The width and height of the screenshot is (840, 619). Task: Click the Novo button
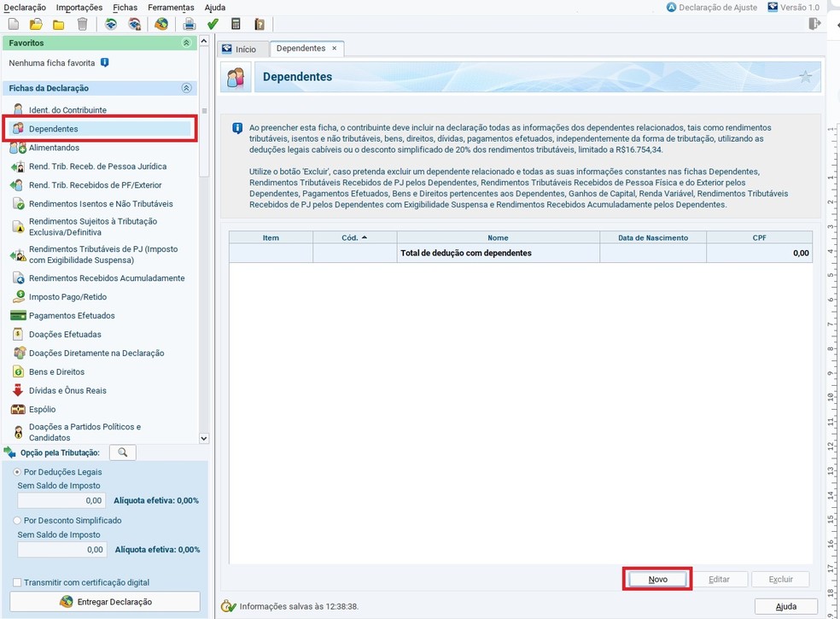[x=657, y=580]
